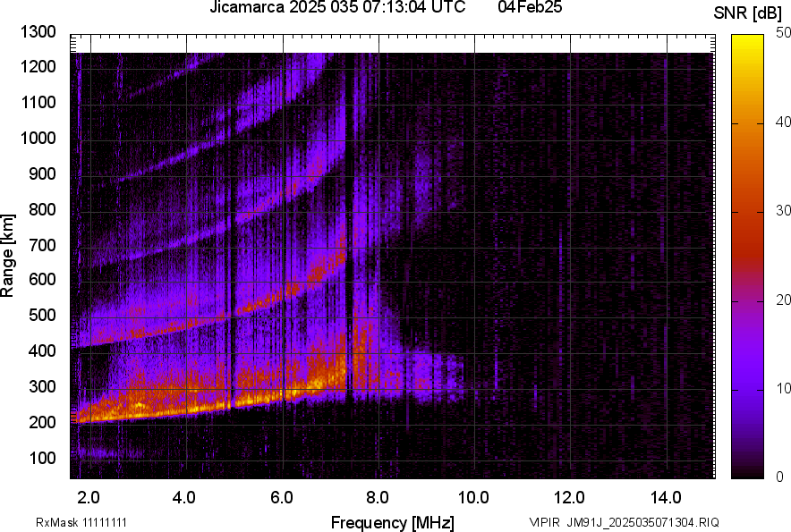
Task: Click the colorbar tick label '20'
Action: pyautogui.click(x=784, y=300)
